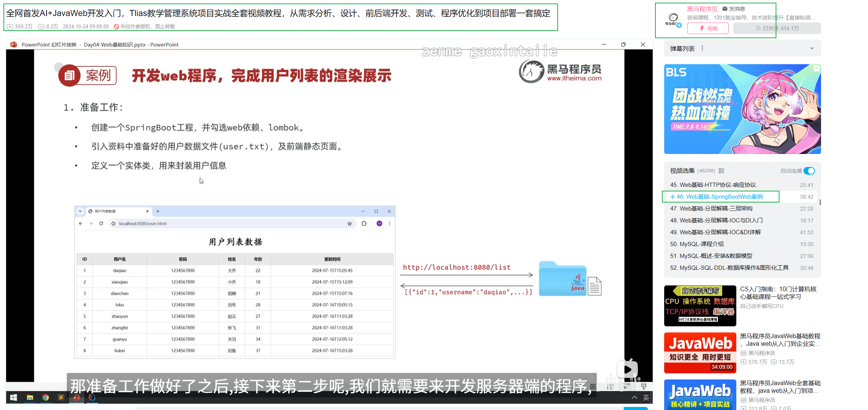Open the CS入门指南 video thumbnail

[700, 306]
